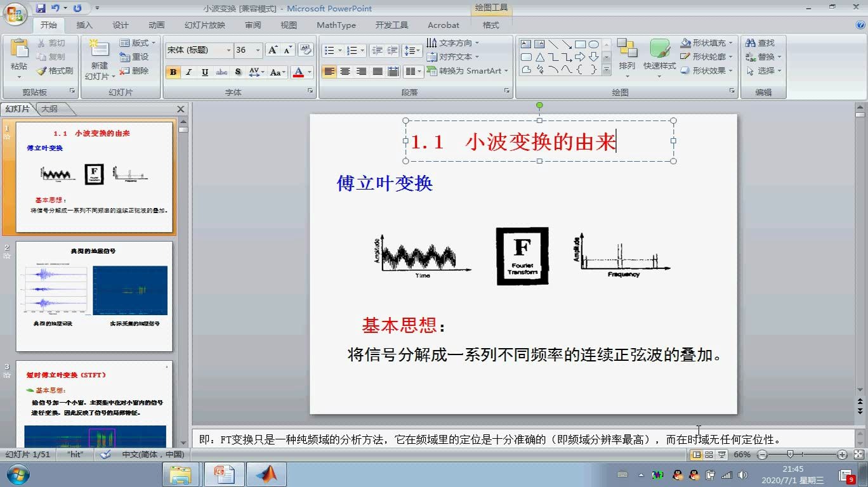Image resolution: width=868 pixels, height=487 pixels.
Task: Click the Shape Effects (形状效果) icon
Action: (x=687, y=70)
